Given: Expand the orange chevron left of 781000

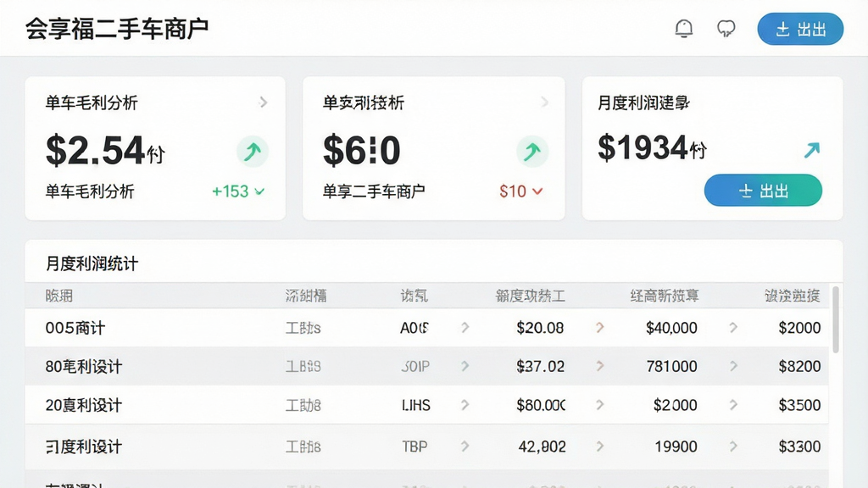Looking at the screenshot, I should pos(599,366).
